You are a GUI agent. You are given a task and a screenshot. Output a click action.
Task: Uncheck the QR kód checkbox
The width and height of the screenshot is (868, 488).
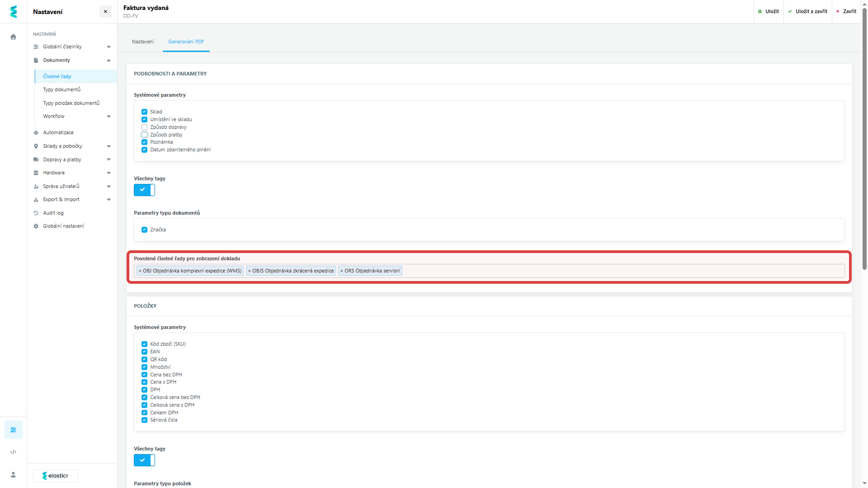tap(144, 359)
